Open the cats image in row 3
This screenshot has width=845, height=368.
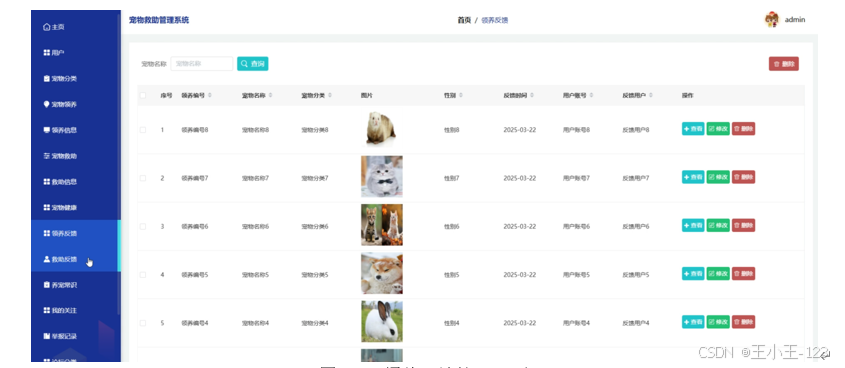tap(382, 225)
